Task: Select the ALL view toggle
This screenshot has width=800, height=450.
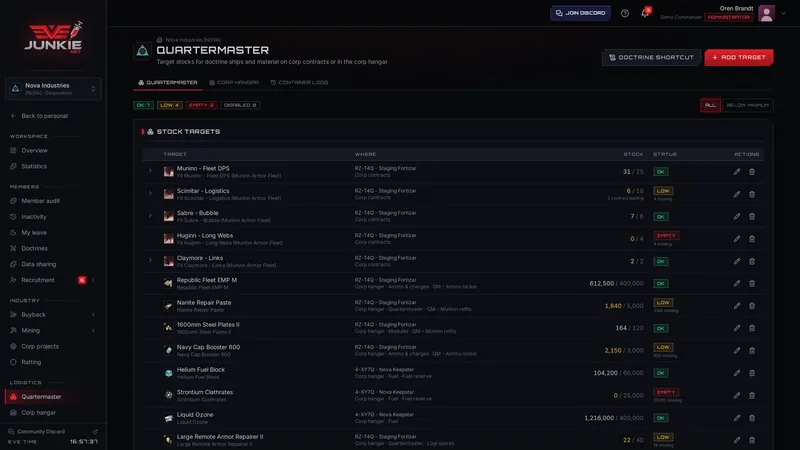Action: 710,105
